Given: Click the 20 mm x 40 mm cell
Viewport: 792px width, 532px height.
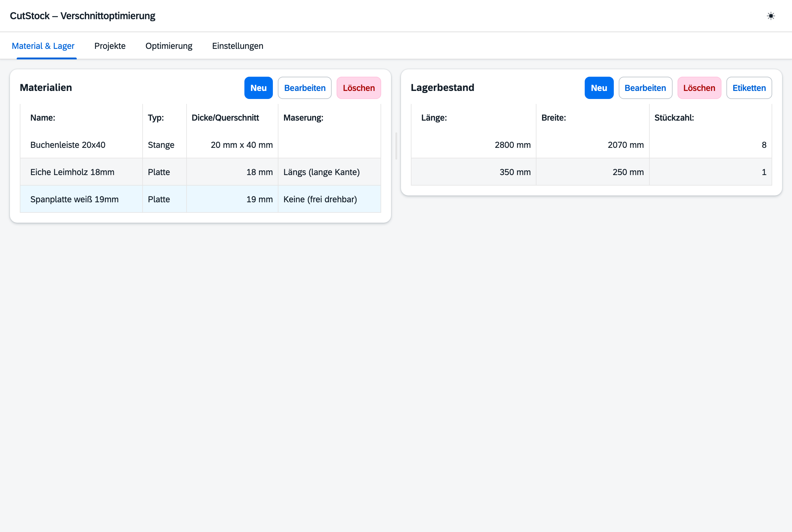Looking at the screenshot, I should pyautogui.click(x=232, y=145).
